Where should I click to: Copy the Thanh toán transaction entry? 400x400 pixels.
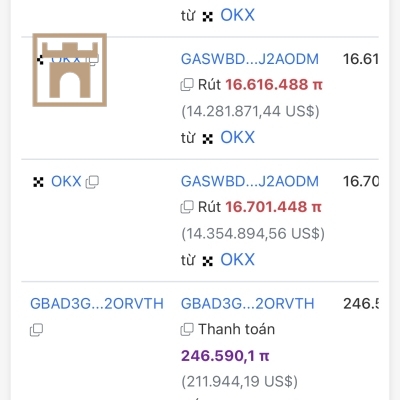pyautogui.click(x=187, y=329)
